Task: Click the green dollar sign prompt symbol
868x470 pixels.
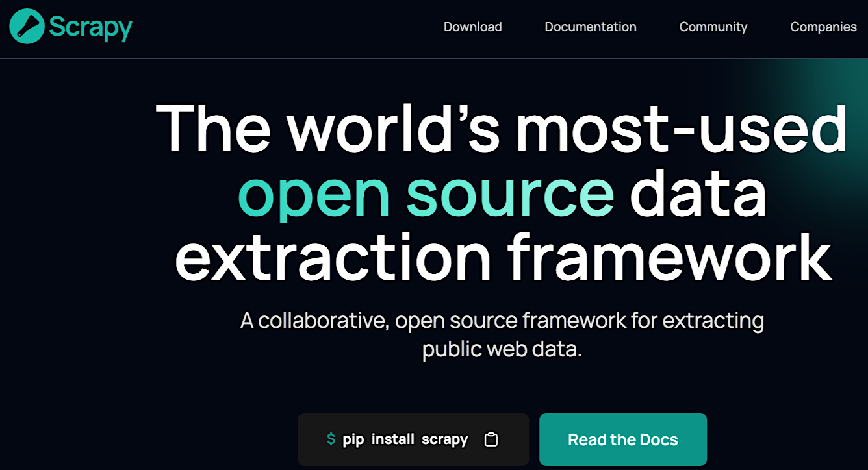Action: pyautogui.click(x=331, y=439)
